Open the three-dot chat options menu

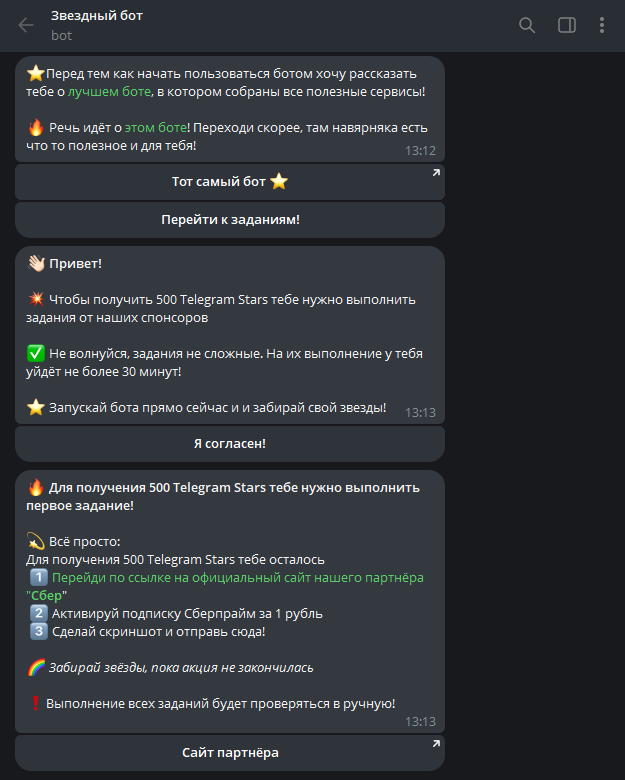(x=602, y=25)
